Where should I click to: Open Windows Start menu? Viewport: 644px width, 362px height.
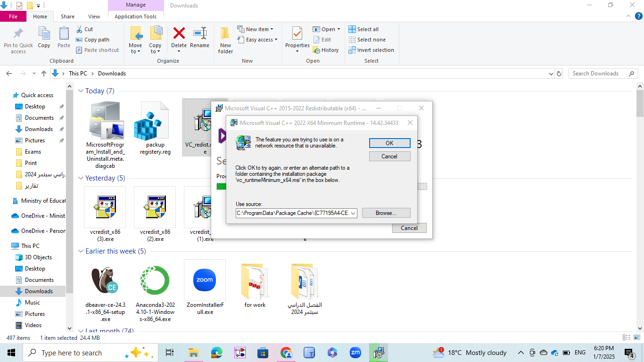pos(11,353)
